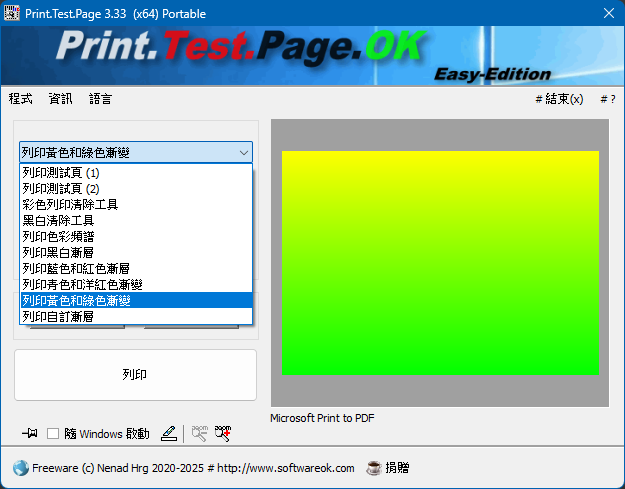Click the zoom magnifier icon
The image size is (625, 489).
(x=200, y=433)
